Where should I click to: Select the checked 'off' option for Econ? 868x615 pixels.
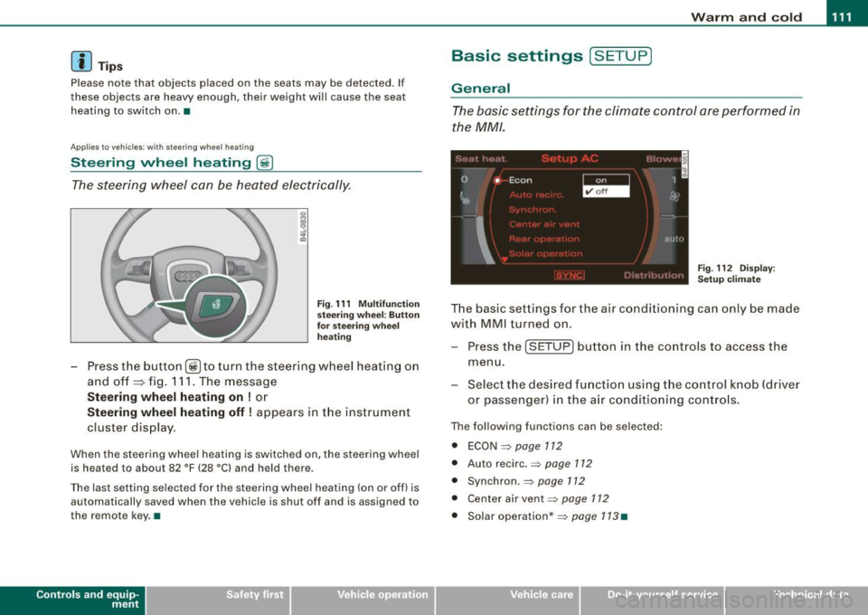point(606,192)
